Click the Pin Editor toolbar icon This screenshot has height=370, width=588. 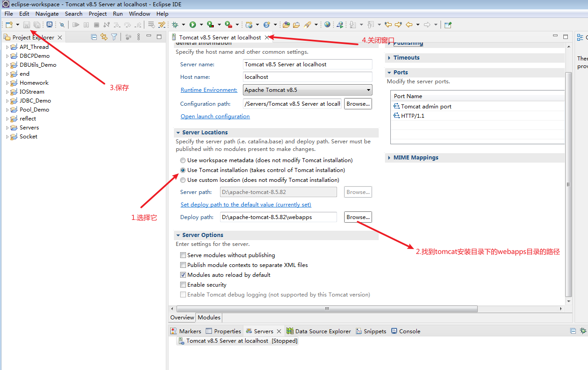coord(448,25)
